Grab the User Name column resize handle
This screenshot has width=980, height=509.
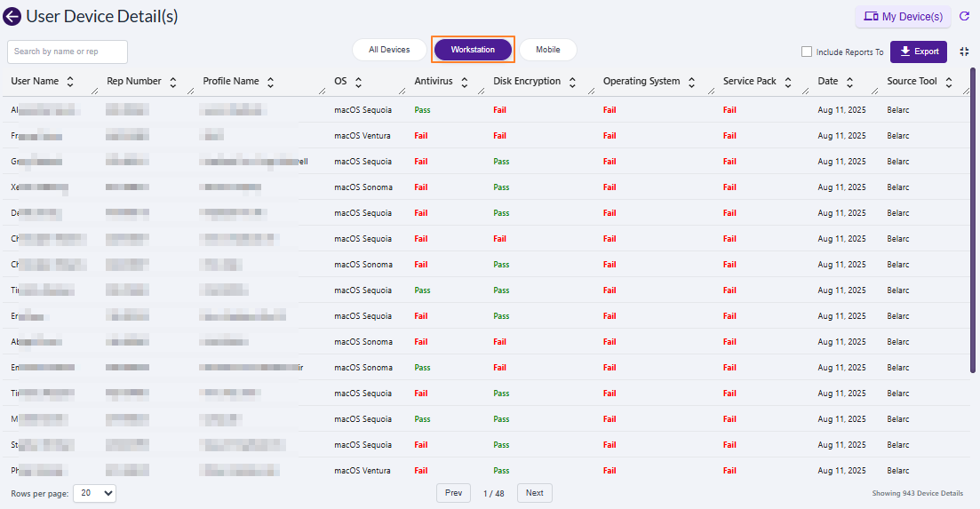(x=95, y=91)
